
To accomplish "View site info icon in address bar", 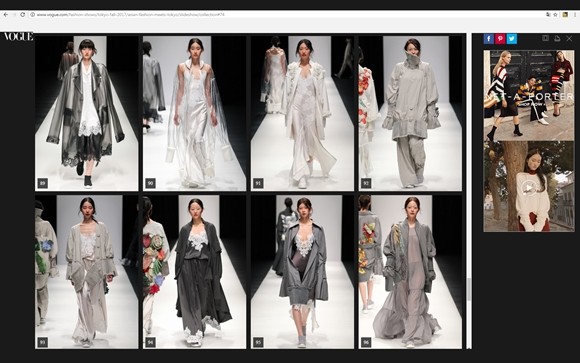I will click(32, 14).
